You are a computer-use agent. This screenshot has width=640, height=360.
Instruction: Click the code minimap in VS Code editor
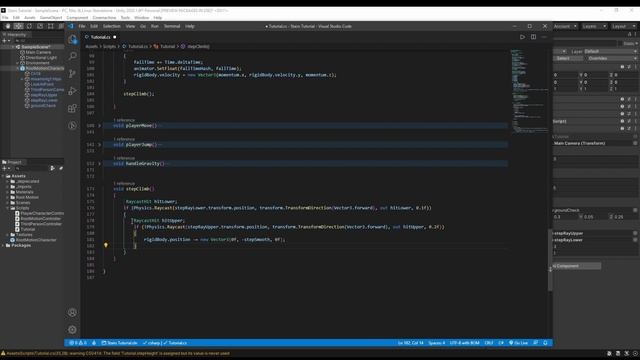click(x=529, y=91)
